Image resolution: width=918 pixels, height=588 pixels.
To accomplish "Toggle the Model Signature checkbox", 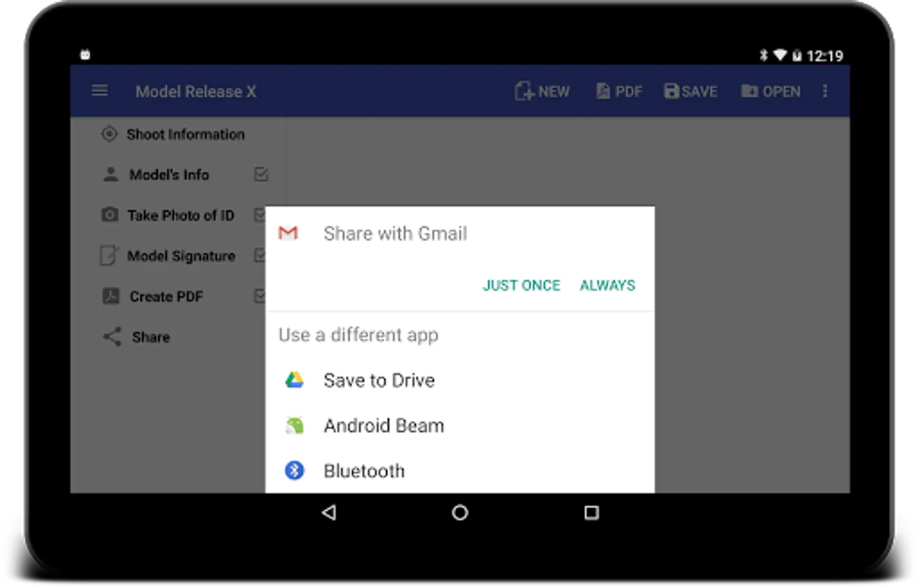I will point(259,255).
